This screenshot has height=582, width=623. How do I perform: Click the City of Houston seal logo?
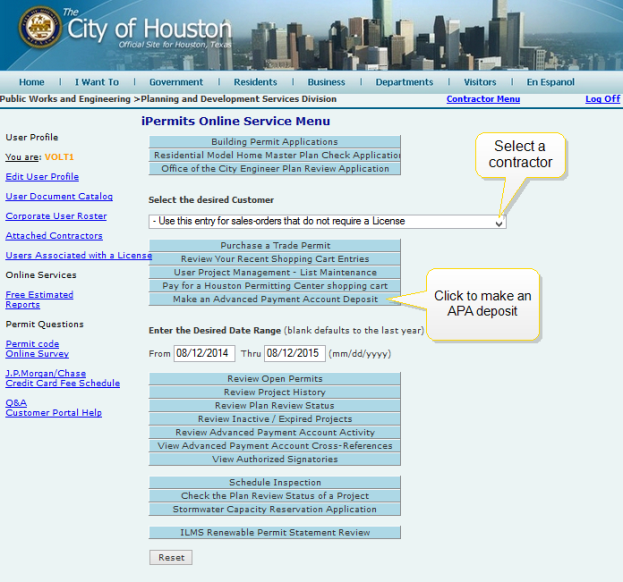tap(40, 27)
